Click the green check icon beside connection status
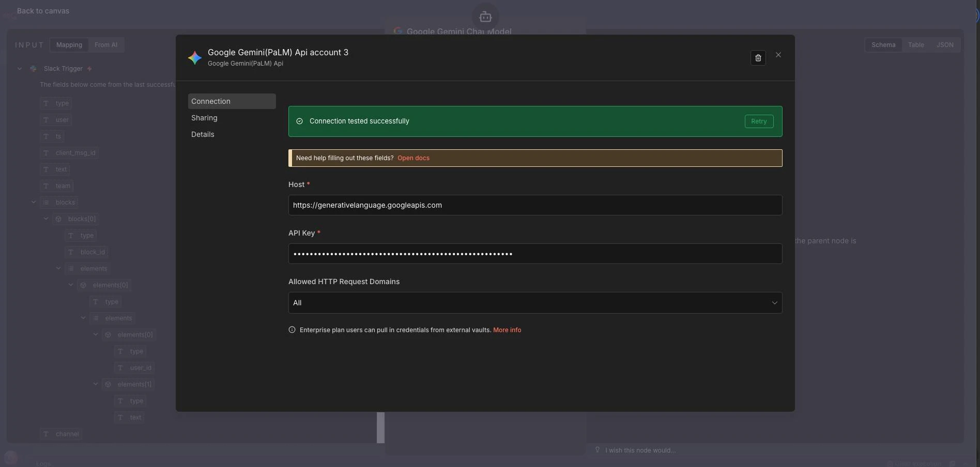Screen dimensions: 980x467 pos(299,121)
